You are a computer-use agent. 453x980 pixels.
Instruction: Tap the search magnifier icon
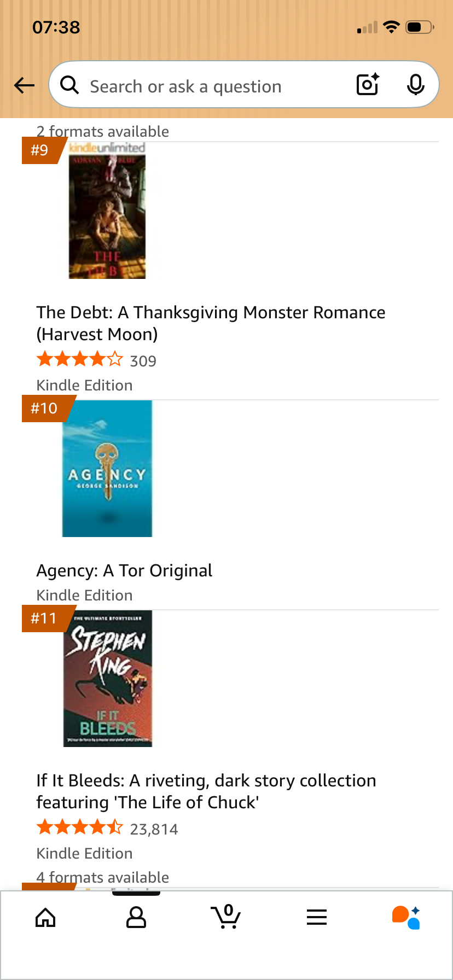(x=69, y=85)
